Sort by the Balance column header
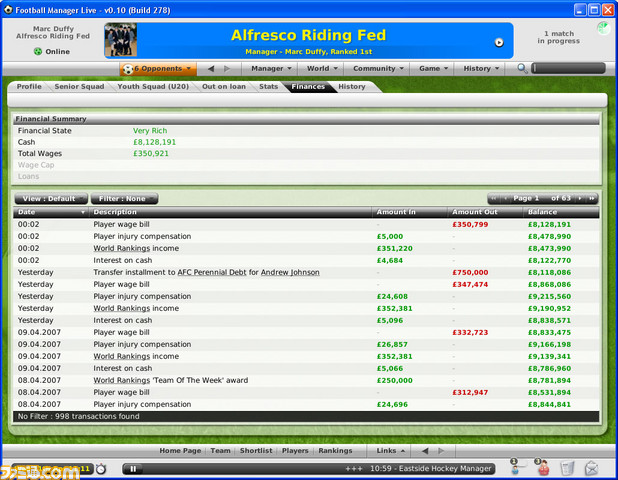The image size is (618, 480). (x=561, y=212)
